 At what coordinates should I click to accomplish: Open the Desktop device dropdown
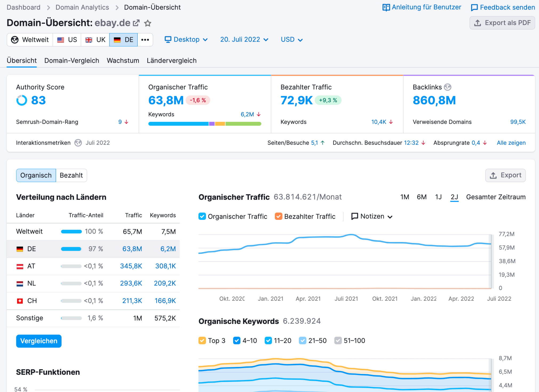coord(186,39)
